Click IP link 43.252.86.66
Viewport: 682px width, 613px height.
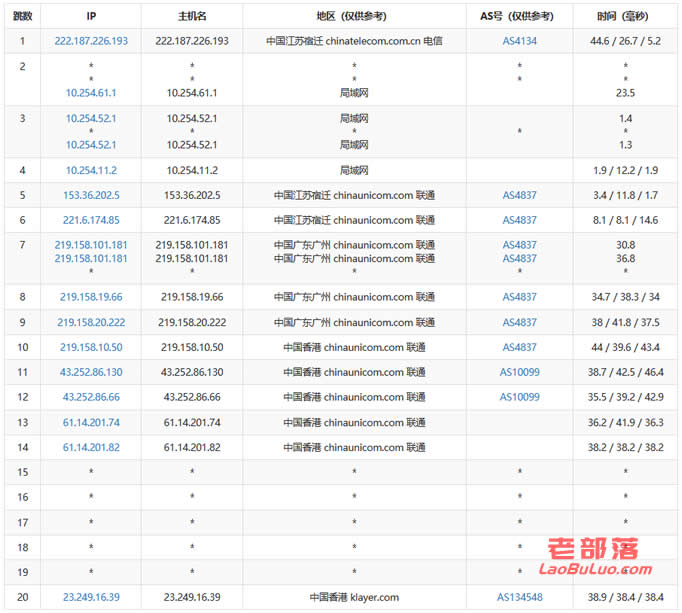[91, 397]
